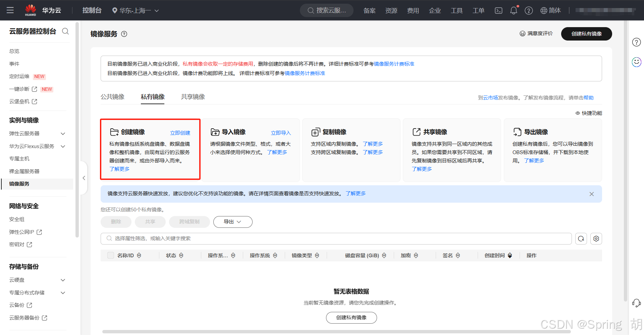
Task: Click 创建私有镜像 black button at top
Action: [x=586, y=34]
